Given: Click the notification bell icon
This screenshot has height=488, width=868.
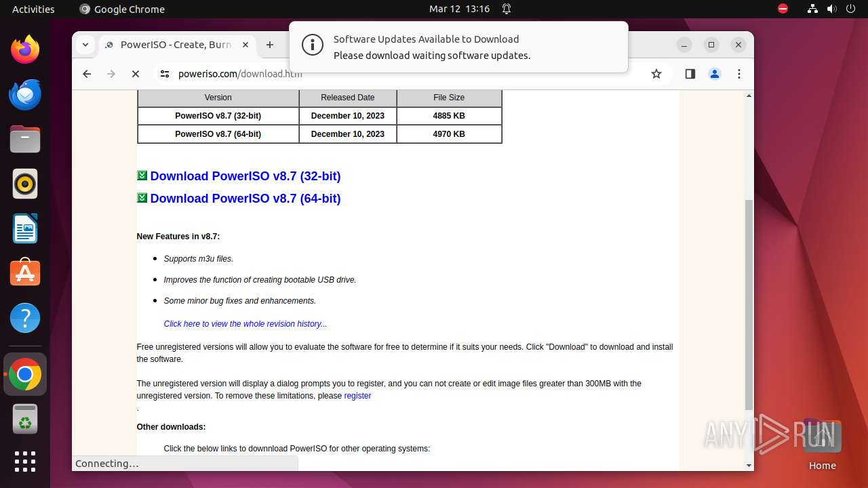Looking at the screenshot, I should tap(506, 9).
